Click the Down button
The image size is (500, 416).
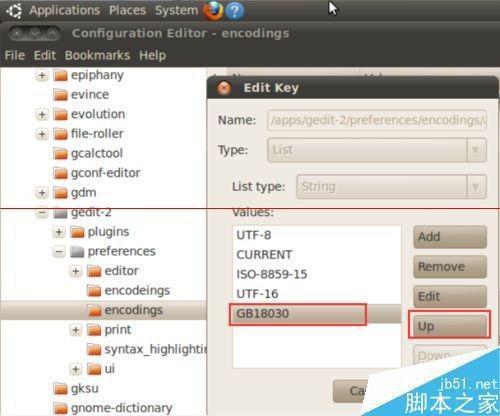coord(440,355)
